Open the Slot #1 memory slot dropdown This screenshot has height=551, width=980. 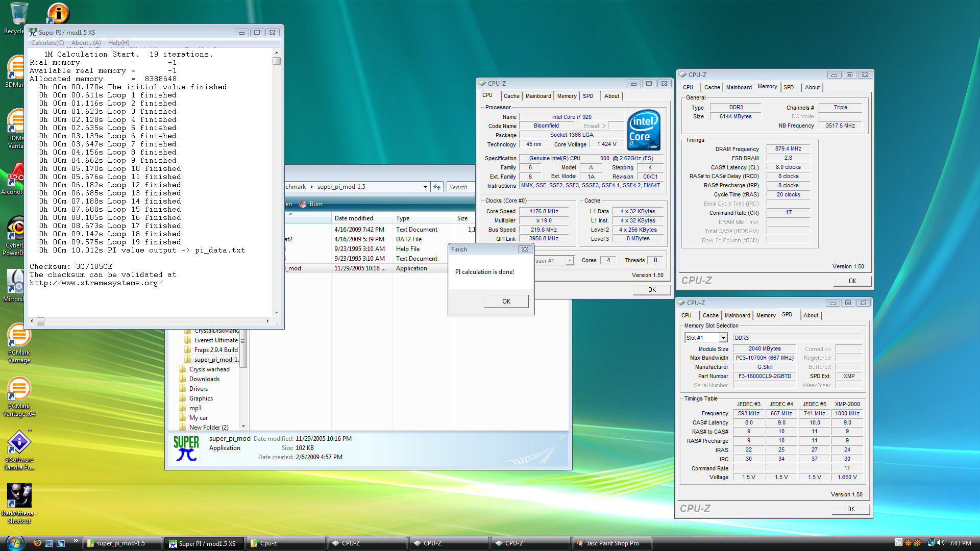click(x=723, y=338)
